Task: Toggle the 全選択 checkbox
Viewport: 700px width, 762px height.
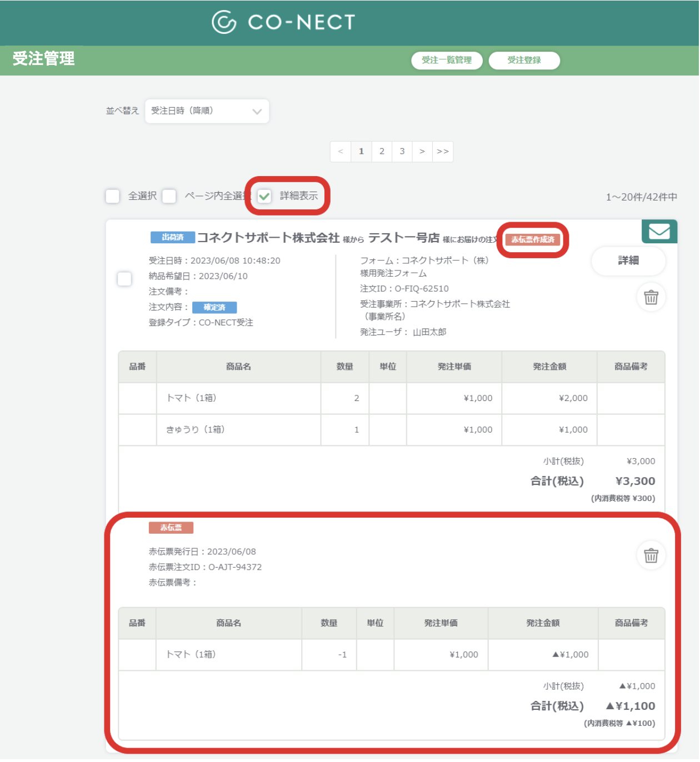Action: [113, 196]
